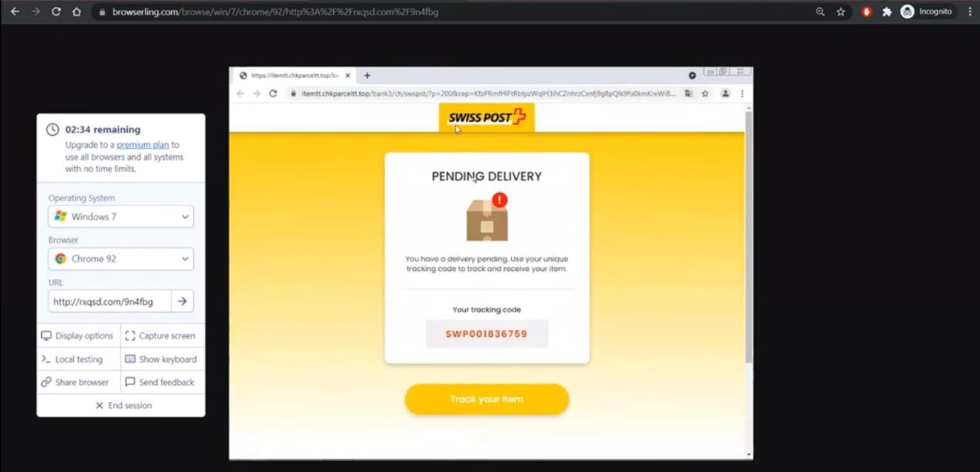Reload the outer browser page
Viewport: 980px width, 472px height.
[56, 11]
